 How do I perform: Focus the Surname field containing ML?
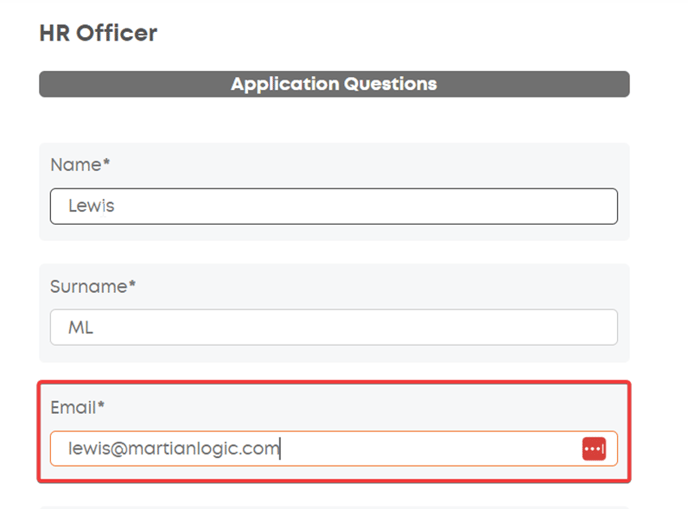coord(334,327)
